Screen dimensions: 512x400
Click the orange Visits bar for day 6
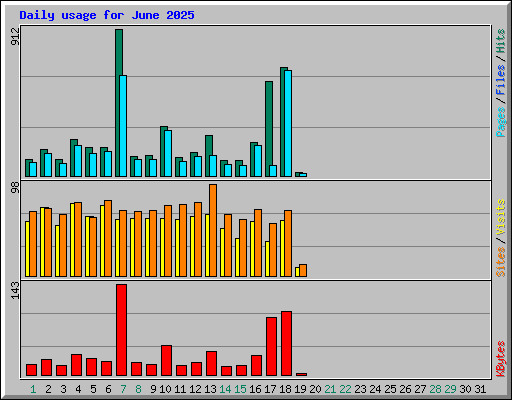[108, 238]
